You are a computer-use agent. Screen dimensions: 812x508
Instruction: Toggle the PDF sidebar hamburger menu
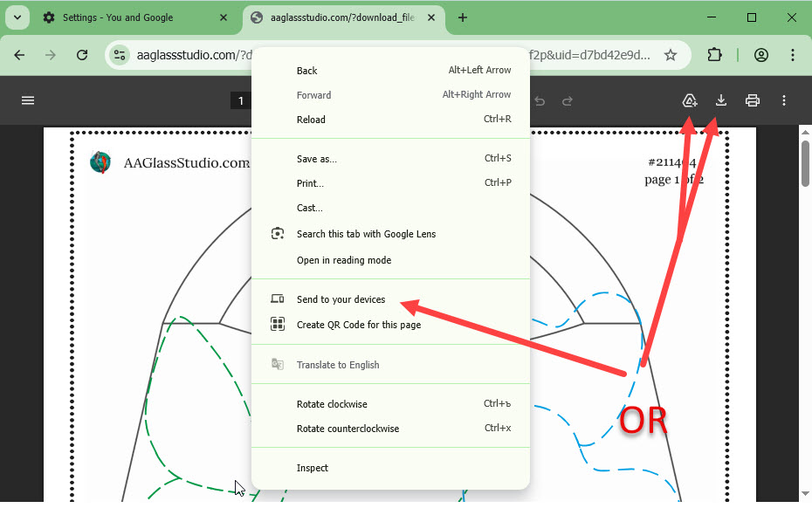28,100
